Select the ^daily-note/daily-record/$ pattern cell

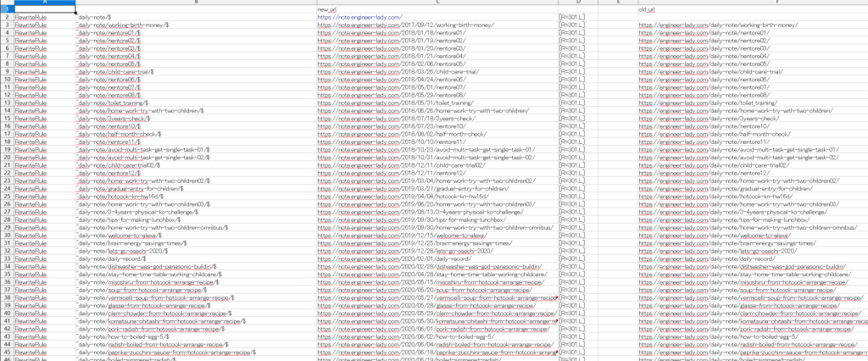(196, 258)
